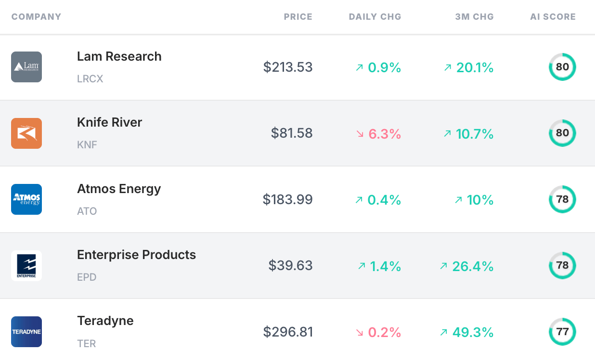Sort by the Daily Chg column header
The image size is (595, 364).
pyautogui.click(x=375, y=17)
